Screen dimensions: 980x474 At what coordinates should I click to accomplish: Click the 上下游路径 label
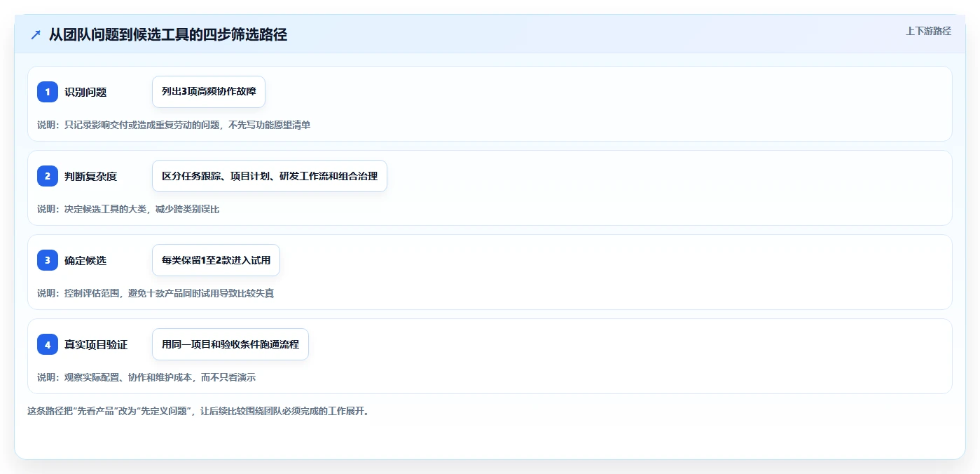pos(928,31)
